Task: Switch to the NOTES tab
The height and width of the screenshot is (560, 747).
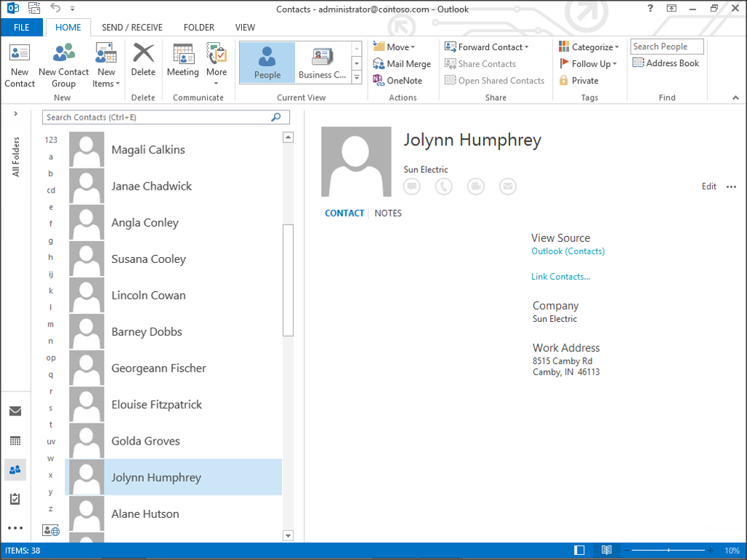Action: [388, 214]
